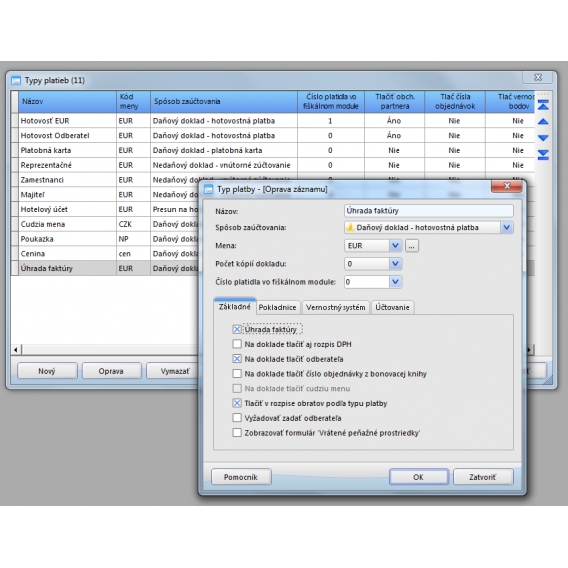Screen dimensions: 568x568
Task: Click the Typ platby dialog window icon
Action: [x=209, y=189]
